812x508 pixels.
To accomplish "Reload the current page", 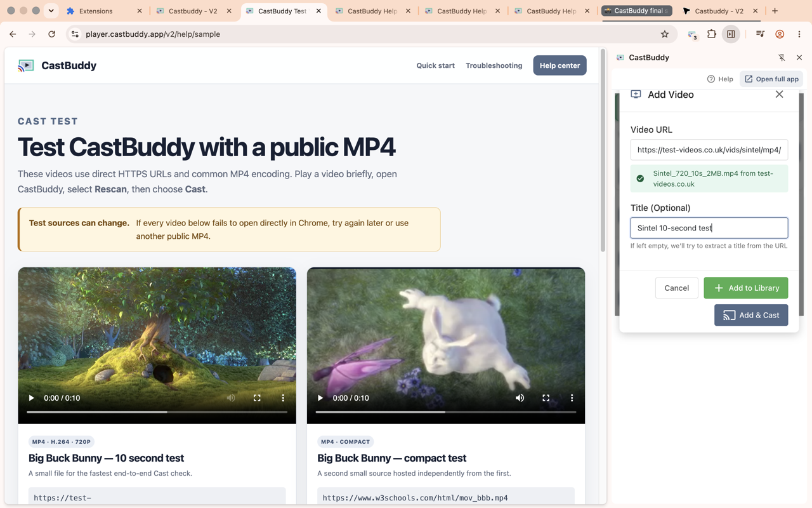I will (x=52, y=34).
